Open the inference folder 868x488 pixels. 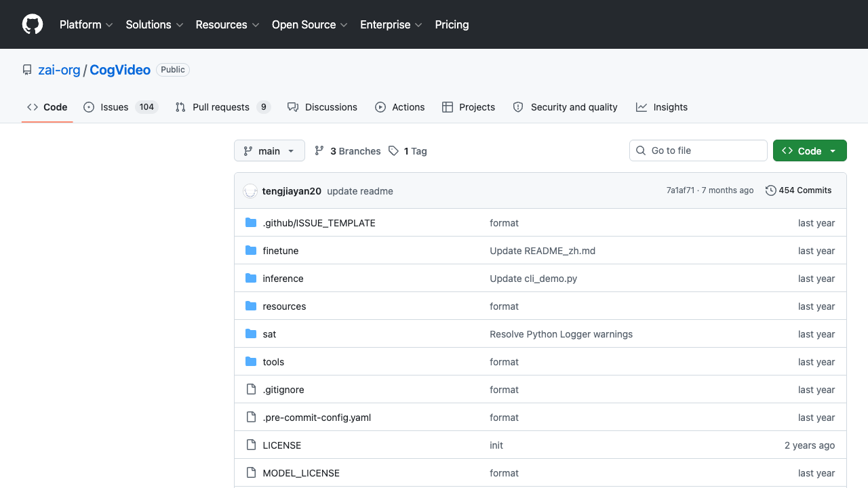point(283,279)
